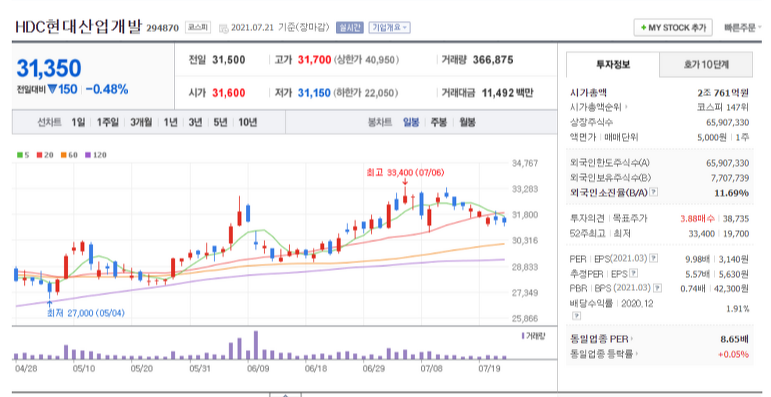This screenshot has height=397, width=771.
Task: Click the 시가 value 31,600
Action: (229, 93)
